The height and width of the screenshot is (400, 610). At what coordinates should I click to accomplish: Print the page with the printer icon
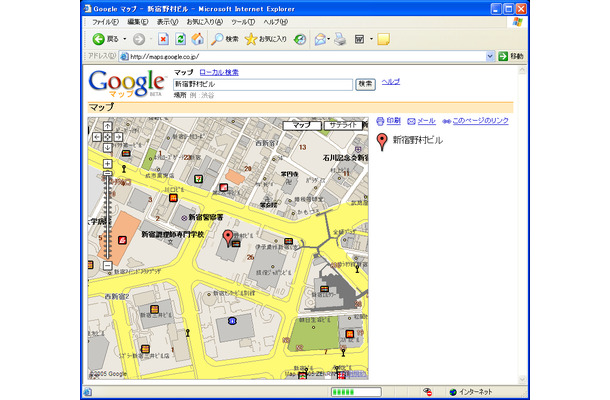pyautogui.click(x=340, y=39)
